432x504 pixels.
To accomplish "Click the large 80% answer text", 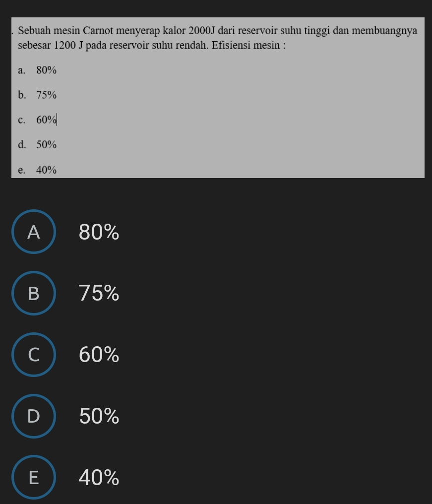I will click(99, 232).
